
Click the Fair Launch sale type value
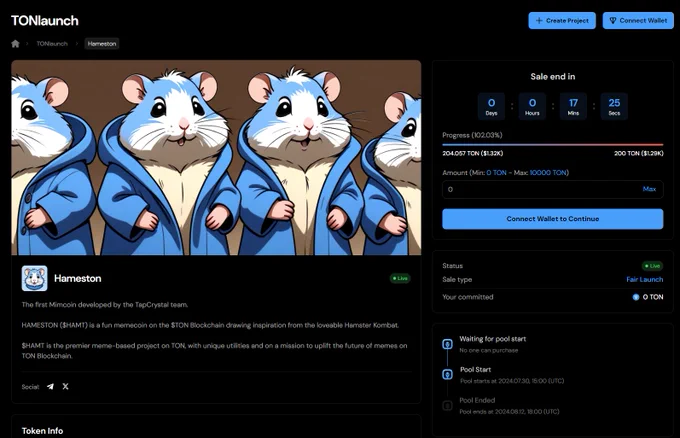(644, 280)
